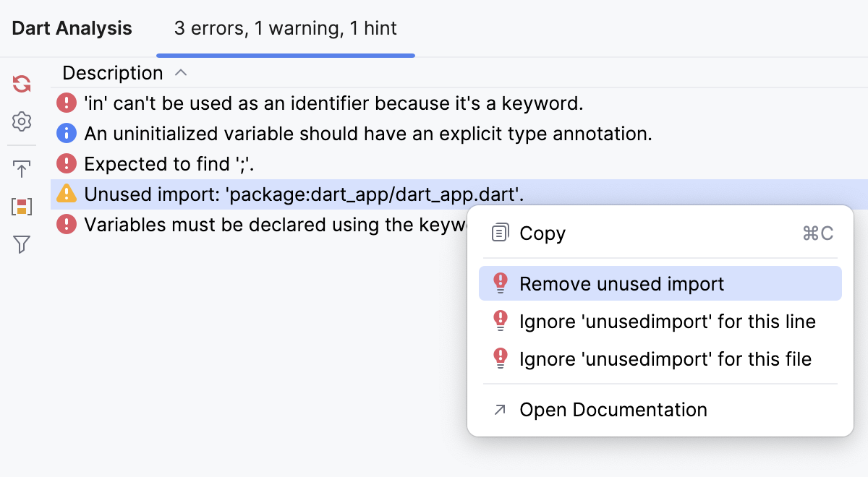Switch to the '3 errors, 1 warning, 1 hint' tab
This screenshot has height=477, width=868.
285,28
